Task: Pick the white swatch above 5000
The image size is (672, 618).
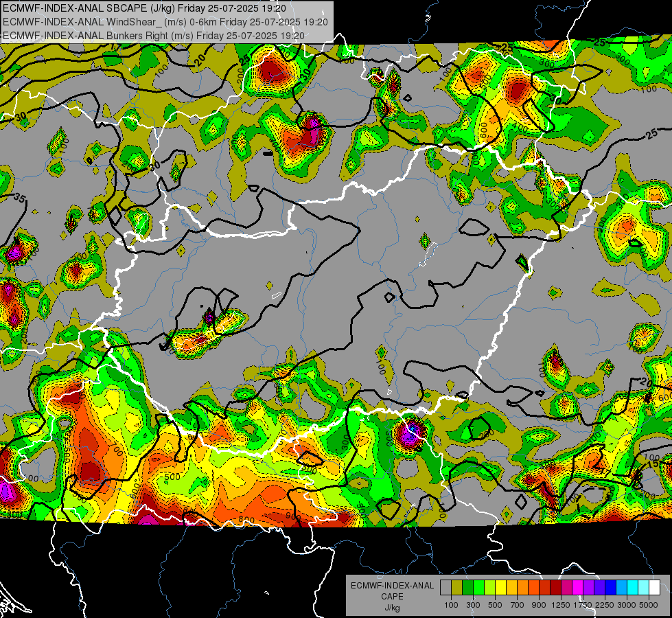Action: pos(655,588)
